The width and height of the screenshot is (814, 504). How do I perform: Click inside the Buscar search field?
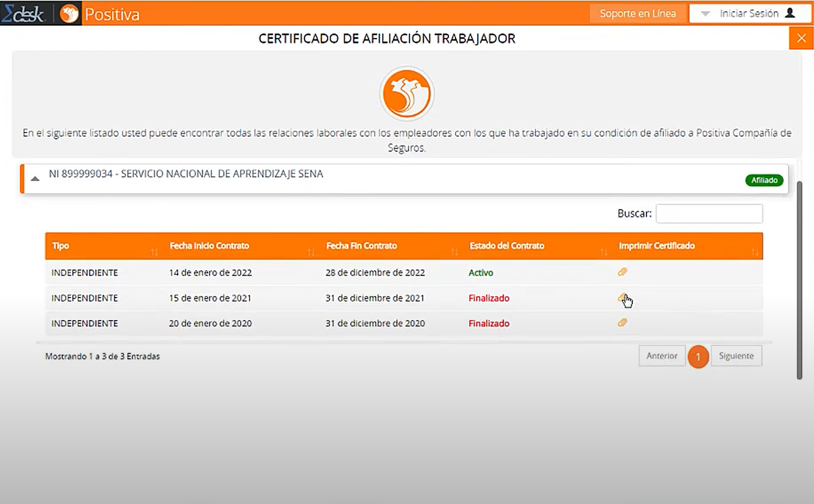(x=709, y=214)
